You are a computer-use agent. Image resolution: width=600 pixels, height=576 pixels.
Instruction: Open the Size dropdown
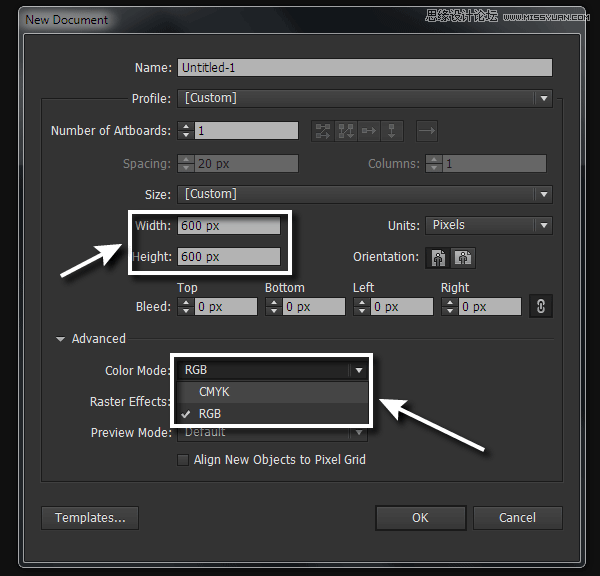[x=365, y=194]
